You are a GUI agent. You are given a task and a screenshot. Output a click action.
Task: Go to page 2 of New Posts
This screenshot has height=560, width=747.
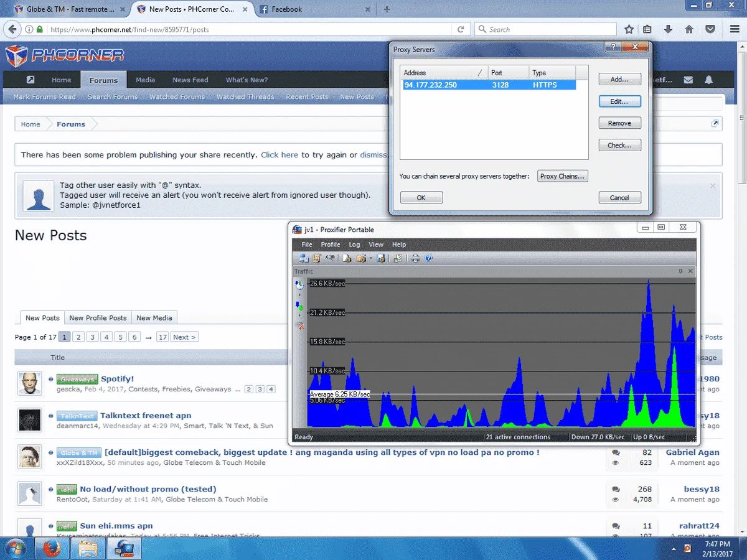coord(78,337)
